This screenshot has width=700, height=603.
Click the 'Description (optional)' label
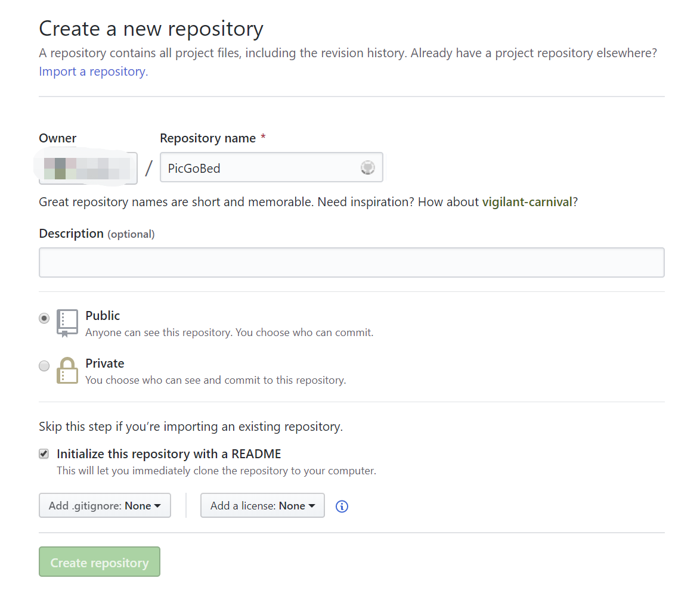tap(97, 234)
